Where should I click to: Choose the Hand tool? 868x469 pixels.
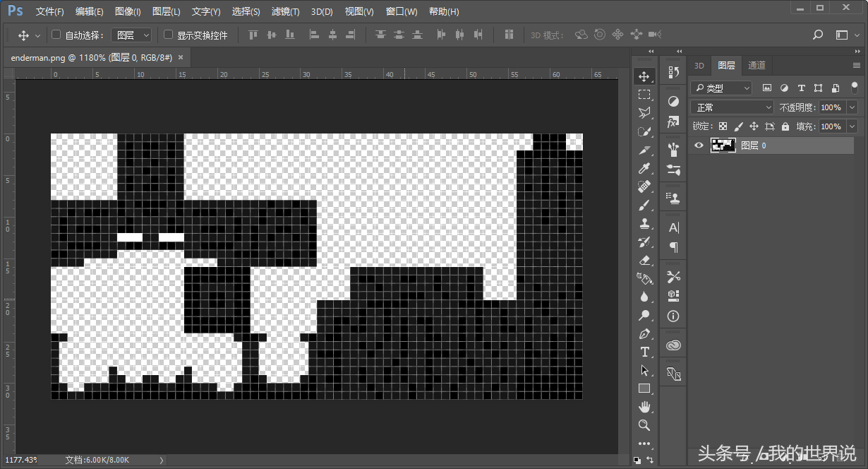click(x=644, y=407)
